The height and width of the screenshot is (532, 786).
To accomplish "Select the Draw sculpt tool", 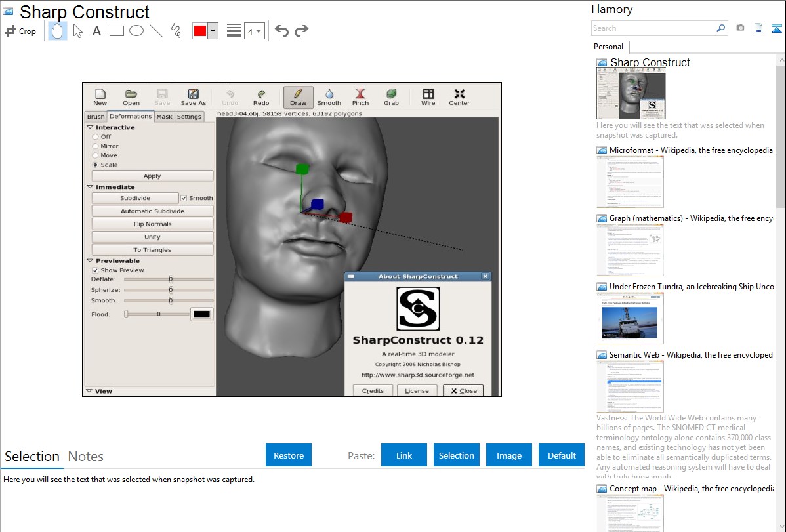I will pos(299,97).
